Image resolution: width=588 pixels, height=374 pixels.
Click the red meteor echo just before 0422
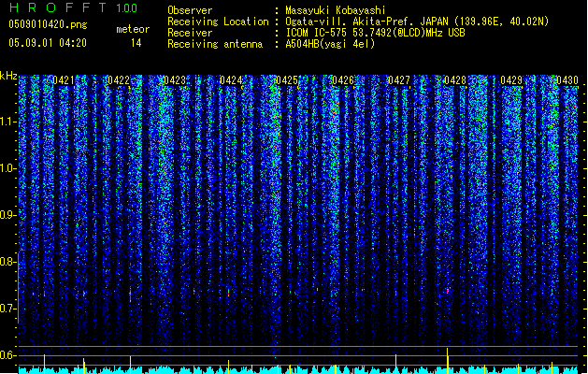131,297
